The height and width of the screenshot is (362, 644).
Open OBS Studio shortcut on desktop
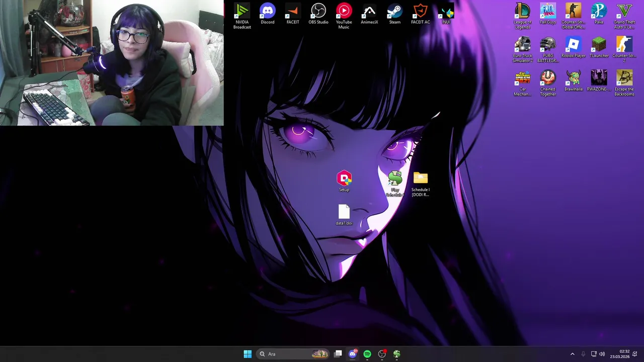(318, 14)
